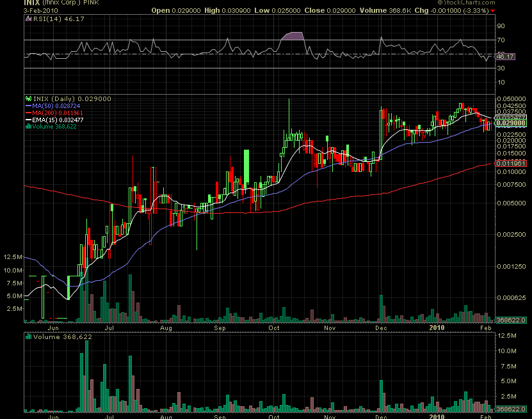Viewport: 532px width, 419px height.
Task: Click 10.0M on the lower Volume panel's right axis
Action: coord(507,351)
